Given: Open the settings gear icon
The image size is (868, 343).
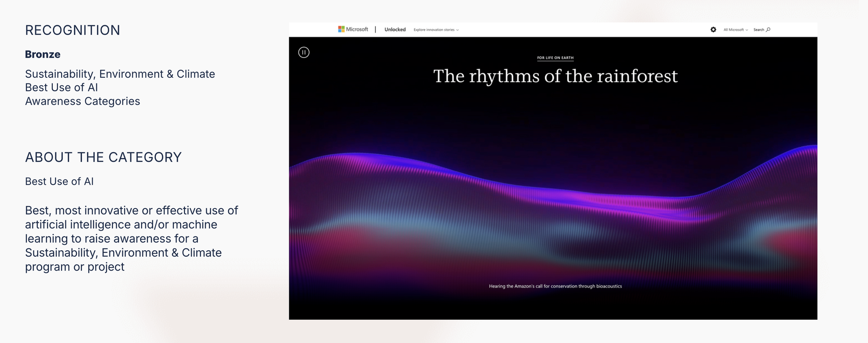Looking at the screenshot, I should [x=713, y=30].
